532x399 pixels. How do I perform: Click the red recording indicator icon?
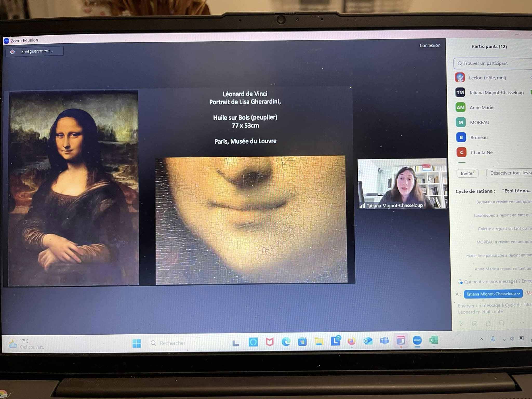click(x=12, y=52)
